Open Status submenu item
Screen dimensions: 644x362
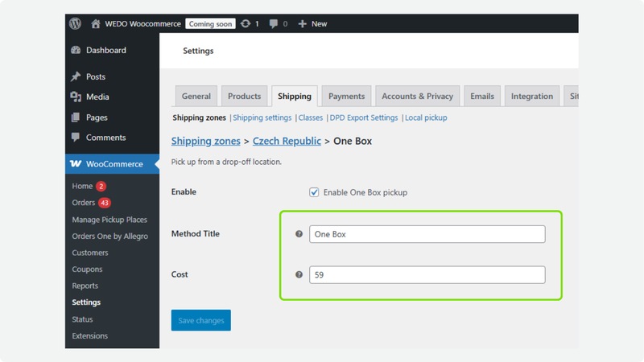coord(82,319)
